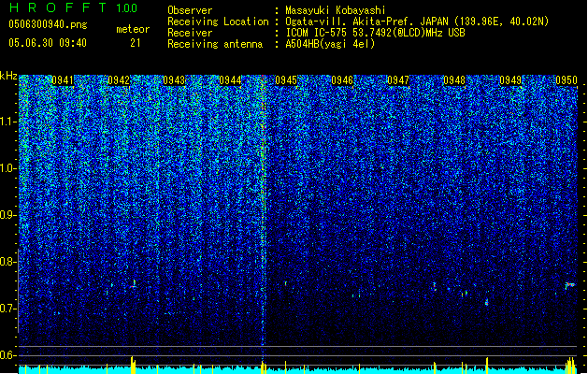588x374 pixels.
Task: Click the 0950 time marker
Action: (x=566, y=80)
